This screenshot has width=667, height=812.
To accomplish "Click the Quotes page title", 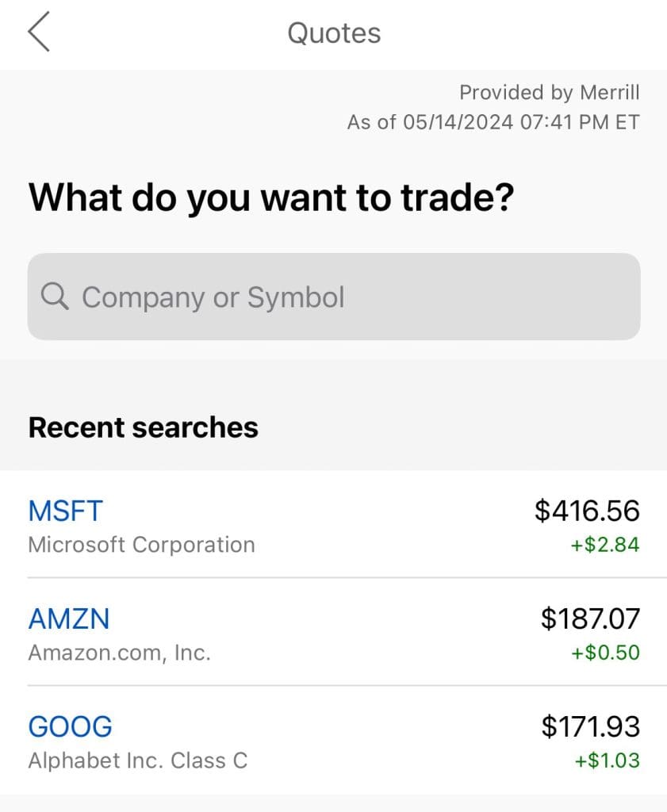I will (334, 33).
